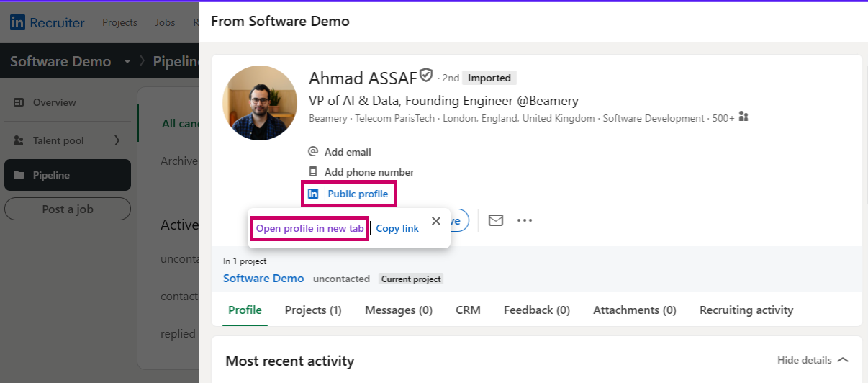This screenshot has height=383, width=868.
Task: Expand the Talent pool chevron
Action: click(x=117, y=140)
